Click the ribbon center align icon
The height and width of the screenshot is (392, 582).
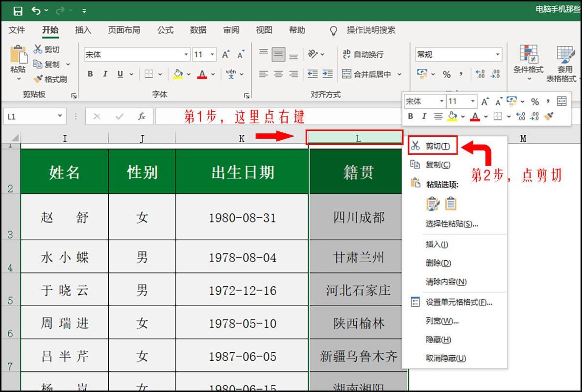pos(278,74)
